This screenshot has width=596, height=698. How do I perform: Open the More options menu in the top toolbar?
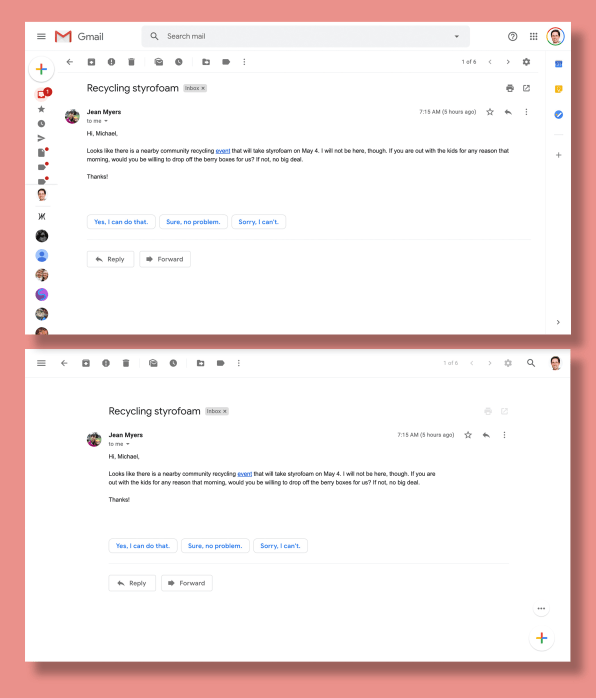[x=244, y=62]
